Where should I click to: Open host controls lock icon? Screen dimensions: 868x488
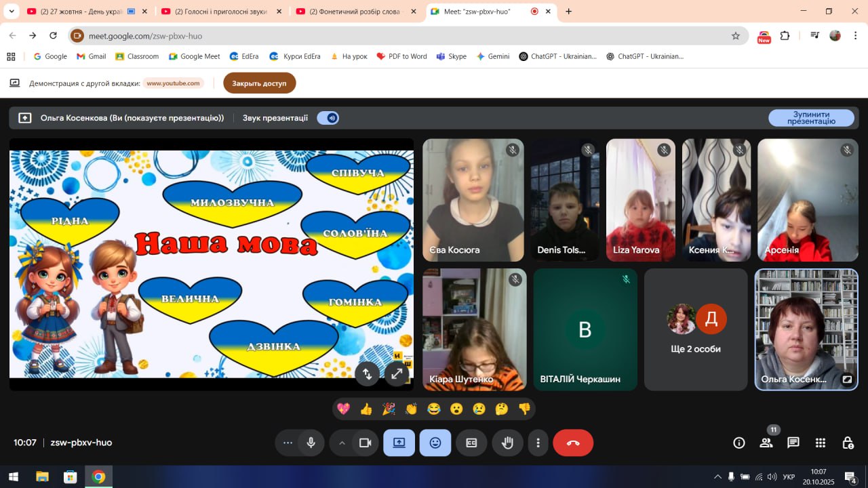(848, 443)
